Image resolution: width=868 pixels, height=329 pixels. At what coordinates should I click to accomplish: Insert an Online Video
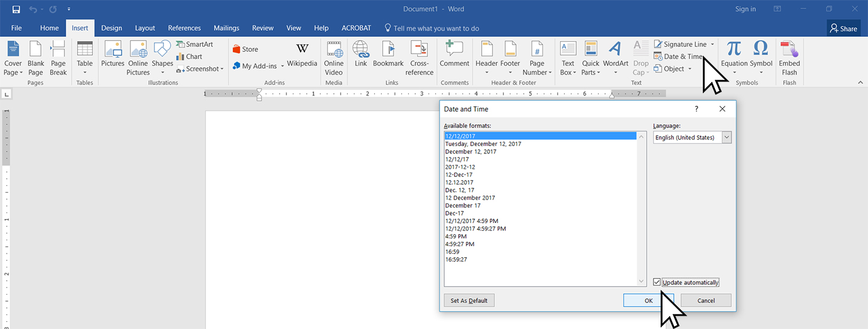tap(333, 59)
